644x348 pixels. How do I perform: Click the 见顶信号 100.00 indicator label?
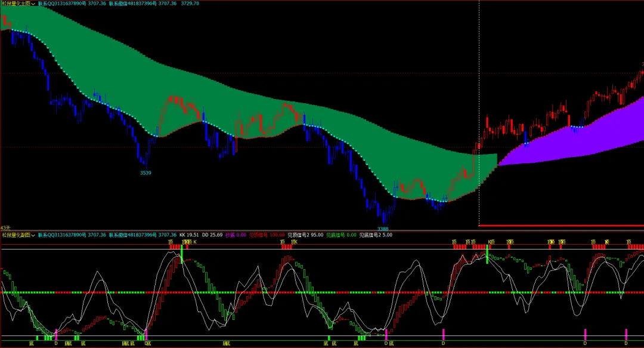tap(267, 235)
